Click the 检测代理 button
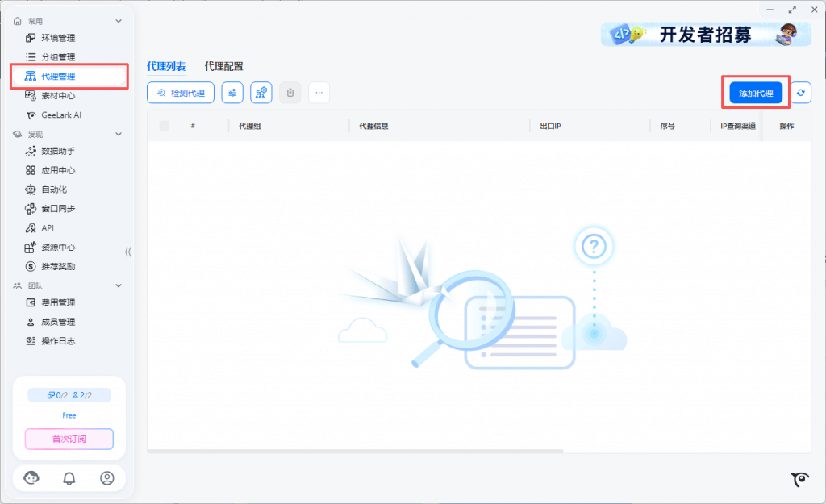 [x=181, y=93]
